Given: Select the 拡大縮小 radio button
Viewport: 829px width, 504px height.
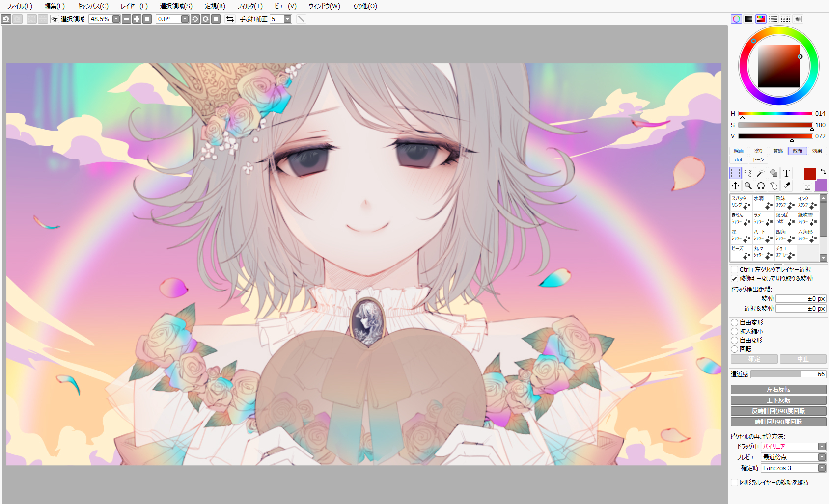Looking at the screenshot, I should pyautogui.click(x=735, y=332).
